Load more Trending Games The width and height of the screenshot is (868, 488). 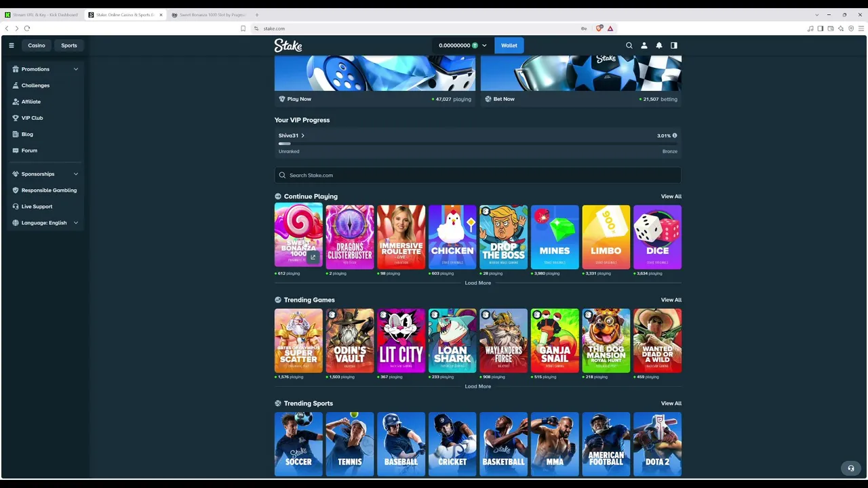[478, 386]
